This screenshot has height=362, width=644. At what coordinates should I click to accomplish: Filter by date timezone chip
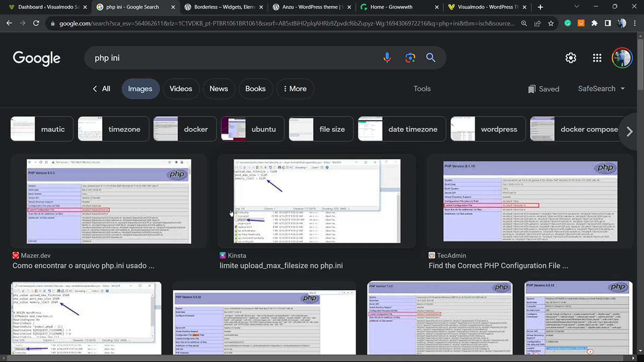[402, 129]
